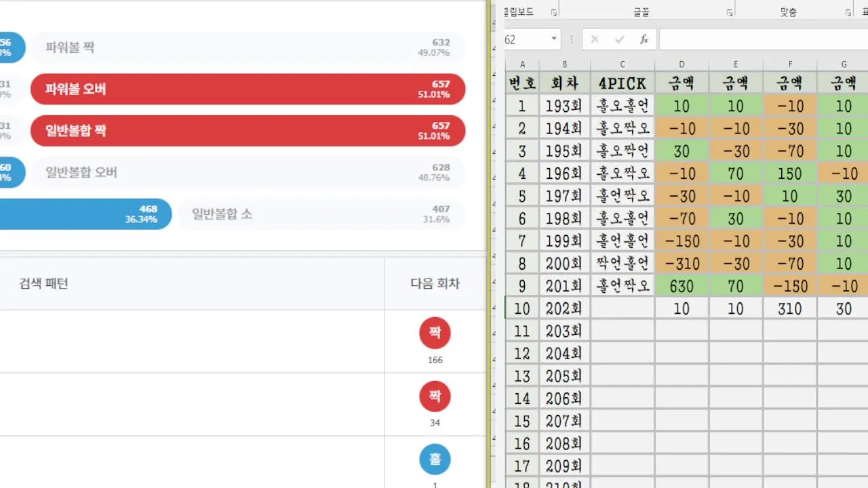
Task: Select the 30 cell in column G row 202회
Action: coord(843,308)
